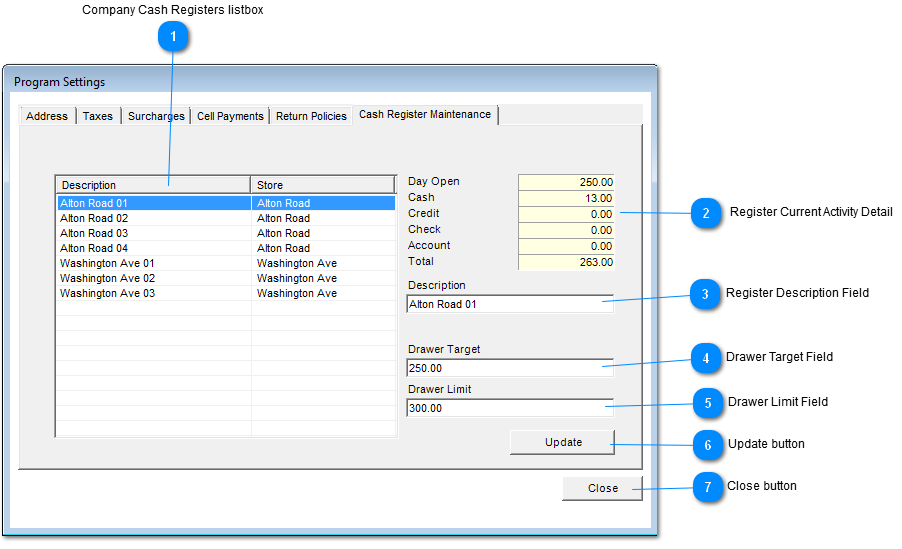Click the Store cell for Washington Ave 03
902x549 pixels.
pos(323,293)
